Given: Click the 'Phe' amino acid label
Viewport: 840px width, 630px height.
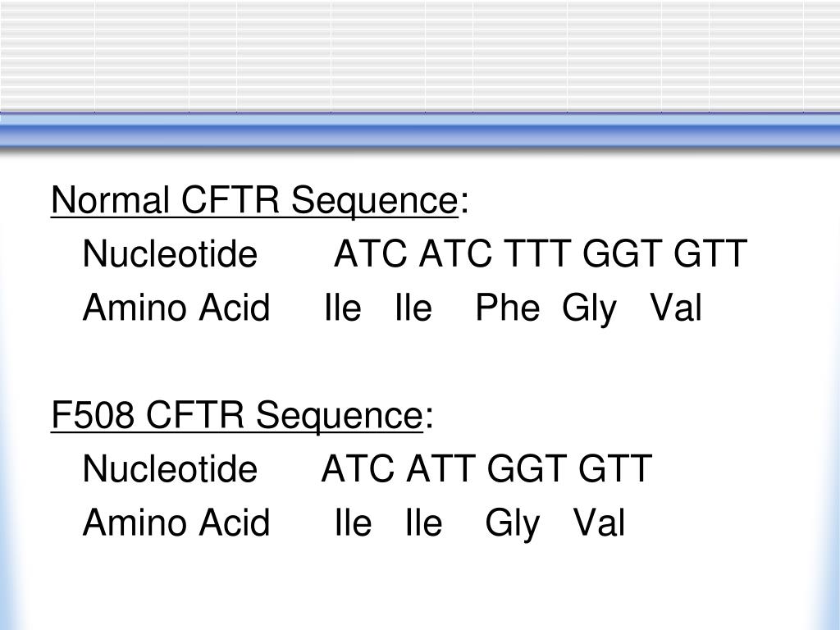Looking at the screenshot, I should click(508, 308).
